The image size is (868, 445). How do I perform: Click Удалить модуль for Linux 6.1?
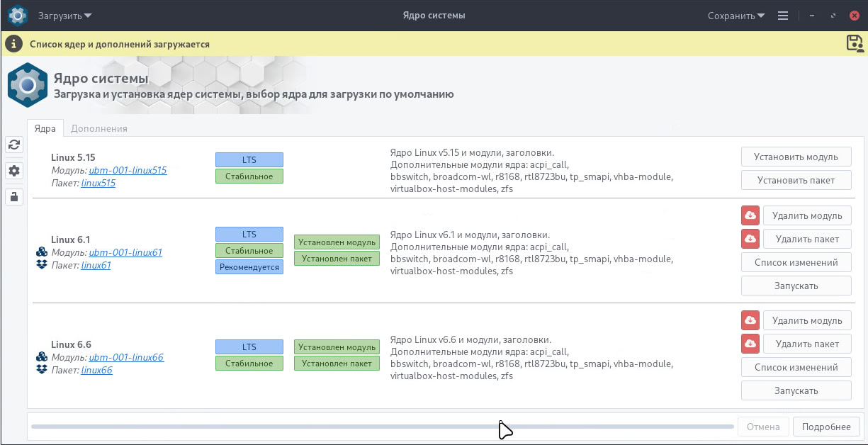[x=807, y=215]
